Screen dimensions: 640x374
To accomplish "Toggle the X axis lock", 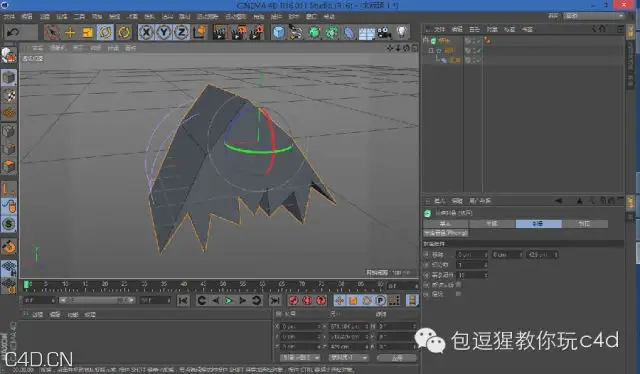I will pos(146,32).
